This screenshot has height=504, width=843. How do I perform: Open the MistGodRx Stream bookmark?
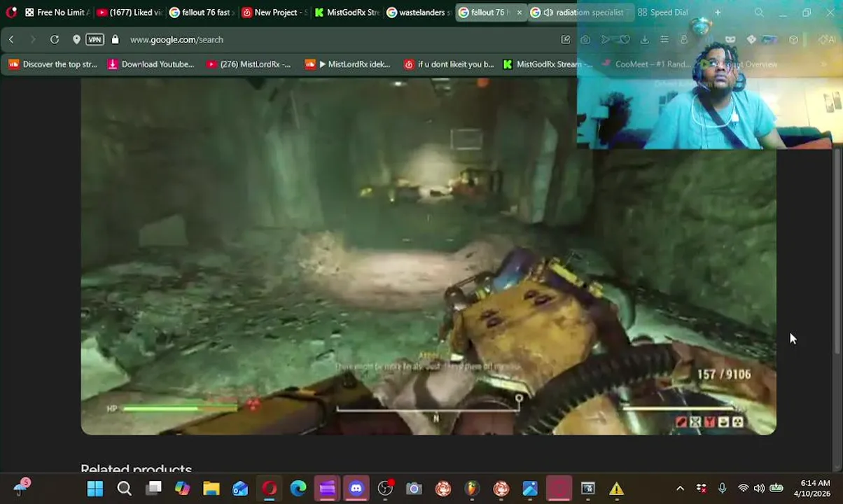[x=548, y=64]
